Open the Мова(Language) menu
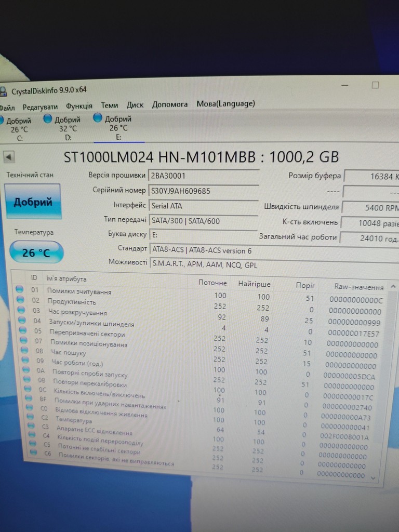 click(225, 103)
